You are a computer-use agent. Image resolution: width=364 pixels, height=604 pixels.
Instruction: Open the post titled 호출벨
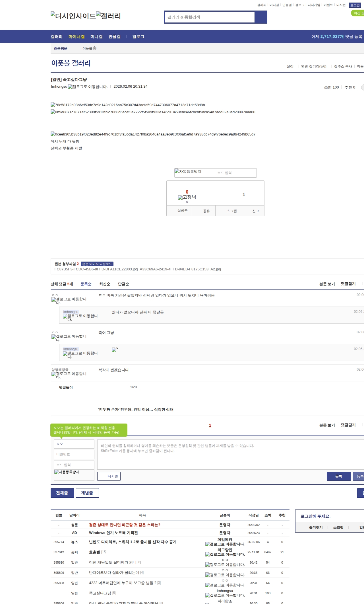(x=94, y=552)
